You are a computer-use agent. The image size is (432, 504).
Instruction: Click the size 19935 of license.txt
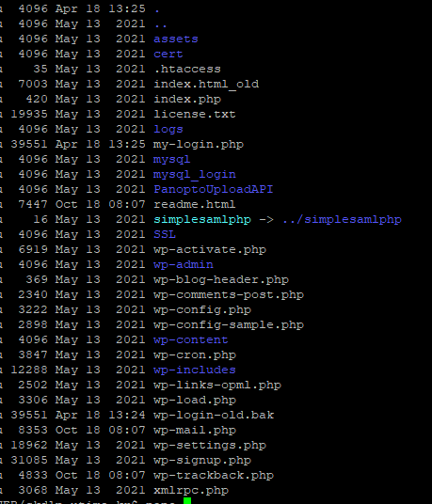point(29,114)
